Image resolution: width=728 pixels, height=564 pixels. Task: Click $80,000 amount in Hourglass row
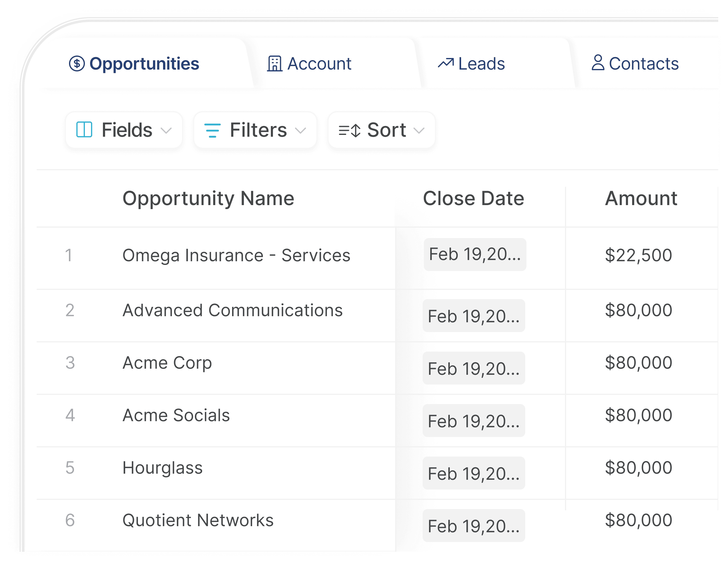point(638,468)
